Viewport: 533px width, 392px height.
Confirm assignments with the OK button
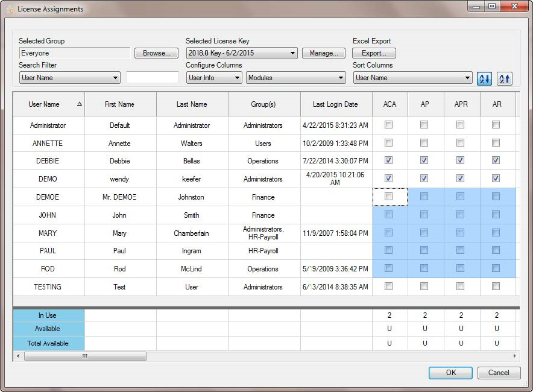[450, 373]
